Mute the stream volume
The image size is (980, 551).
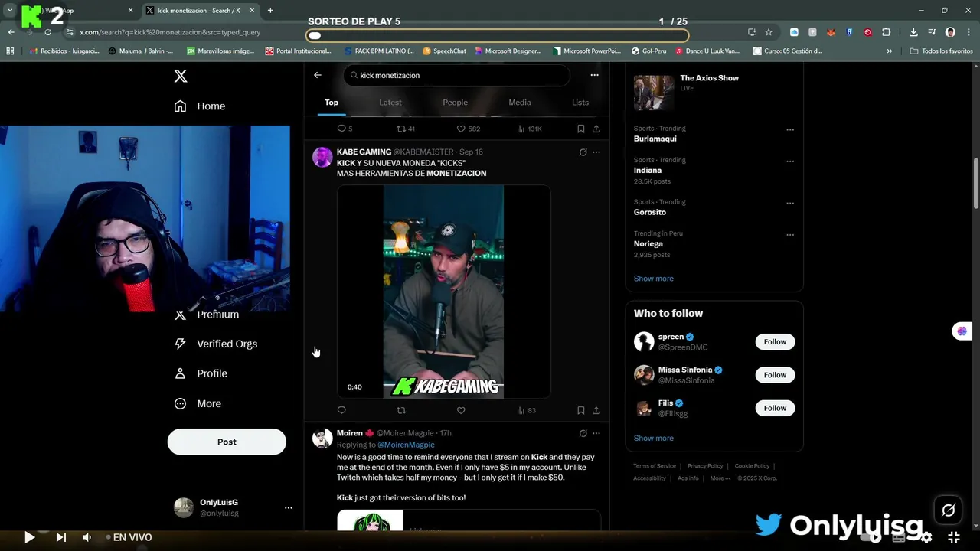click(87, 537)
